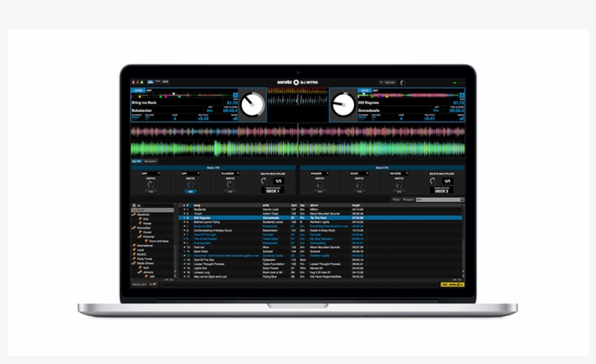Screen dimensions: 596x364
Task: Select the track 500 Degrees
Action: (320, 218)
